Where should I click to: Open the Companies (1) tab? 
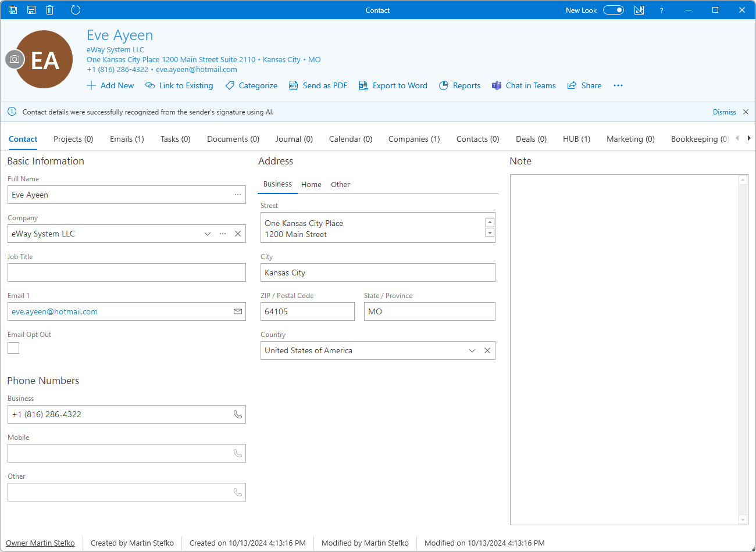coord(414,139)
